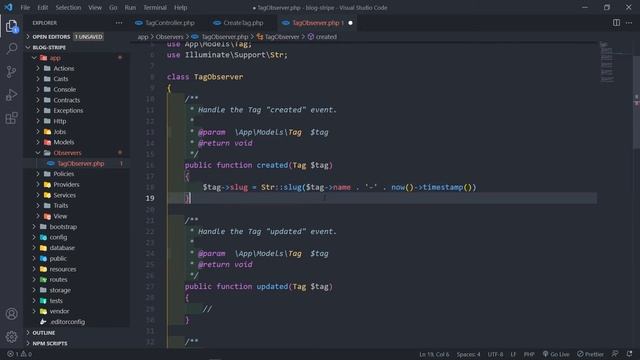Image resolution: width=640 pixels, height=360 pixels.
Task: Open Go menu
Action: click(113, 7)
